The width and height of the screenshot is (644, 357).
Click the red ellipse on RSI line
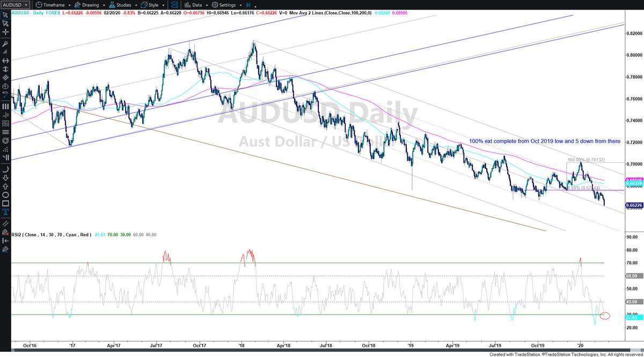(x=605, y=316)
